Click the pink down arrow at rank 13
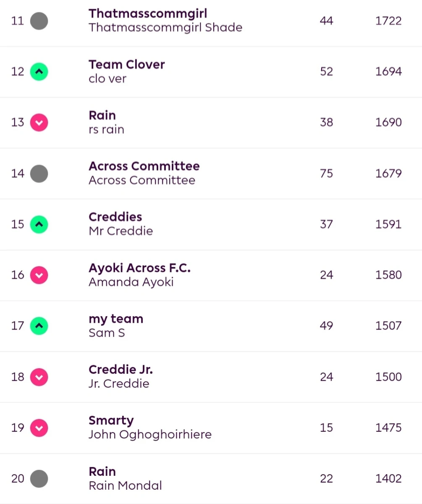 [x=39, y=122]
